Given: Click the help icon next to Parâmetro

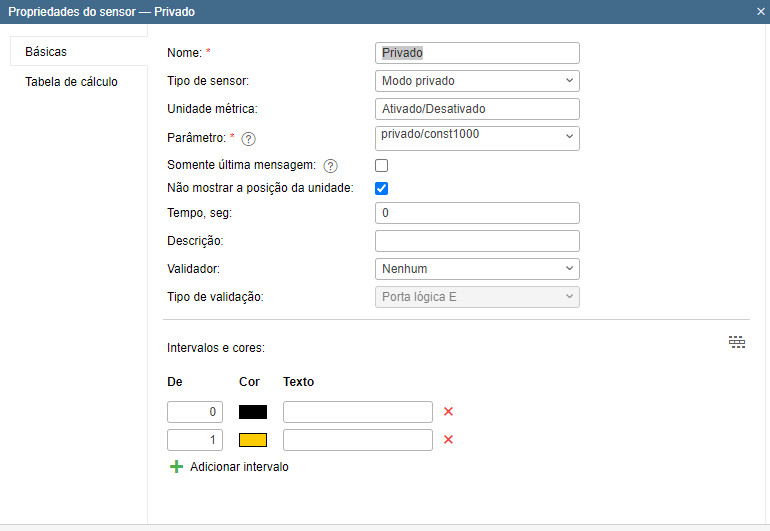Looking at the screenshot, I should point(249,139).
